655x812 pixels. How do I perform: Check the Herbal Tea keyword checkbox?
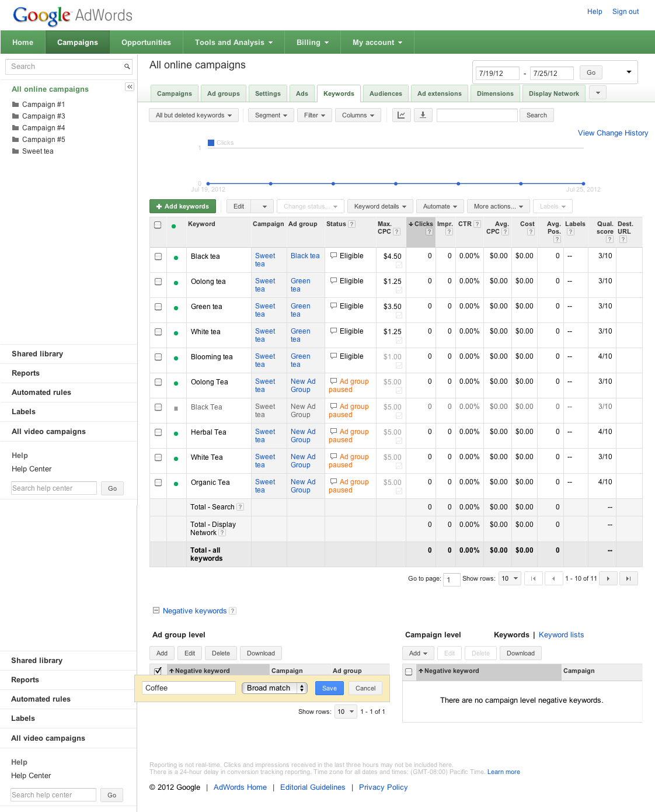click(x=158, y=432)
